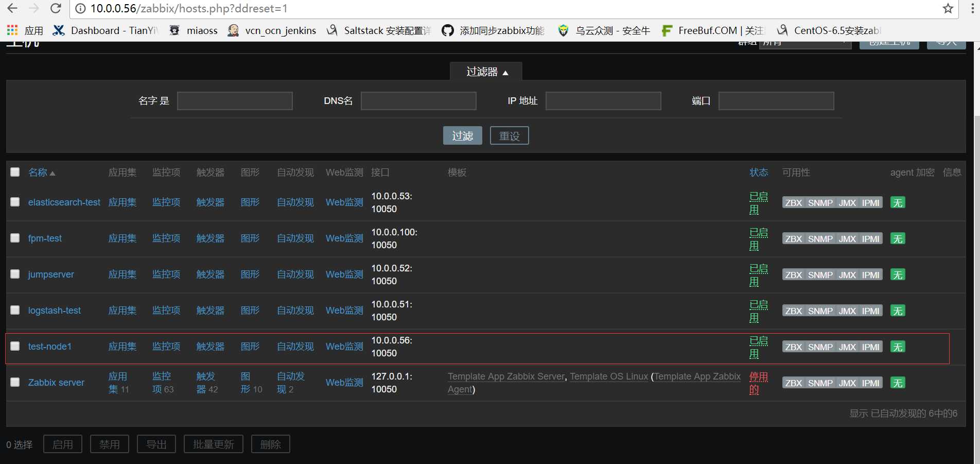The image size is (980, 464).
Task: Click encryption 无 badge for test-node1
Action: click(x=898, y=347)
